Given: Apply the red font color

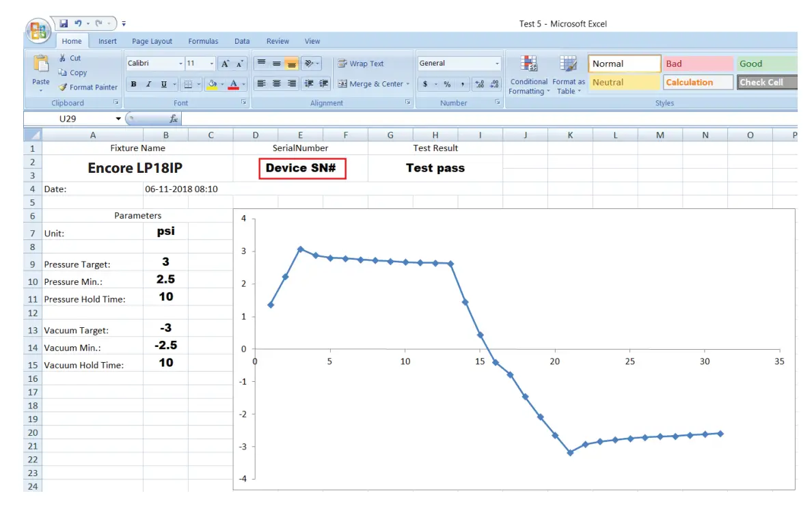Looking at the screenshot, I should (234, 84).
